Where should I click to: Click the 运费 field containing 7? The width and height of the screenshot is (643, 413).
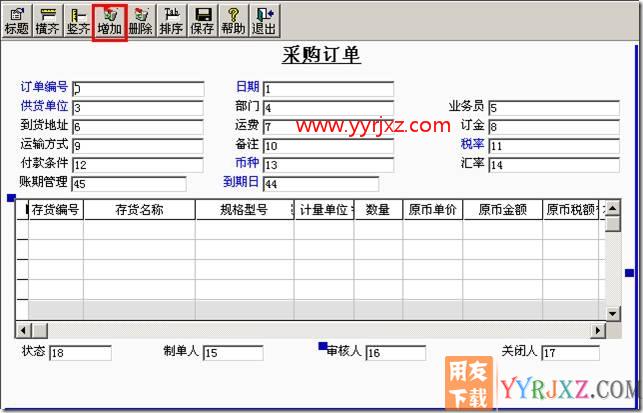328,127
